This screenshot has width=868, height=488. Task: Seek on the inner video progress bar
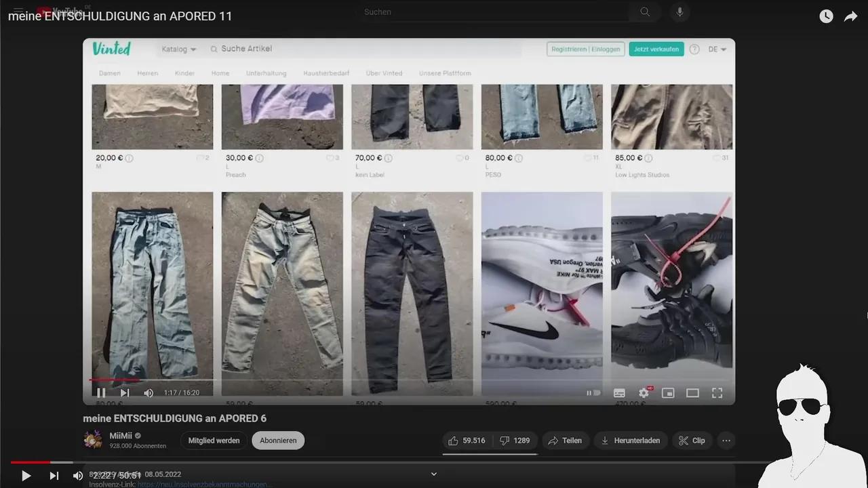pos(409,380)
